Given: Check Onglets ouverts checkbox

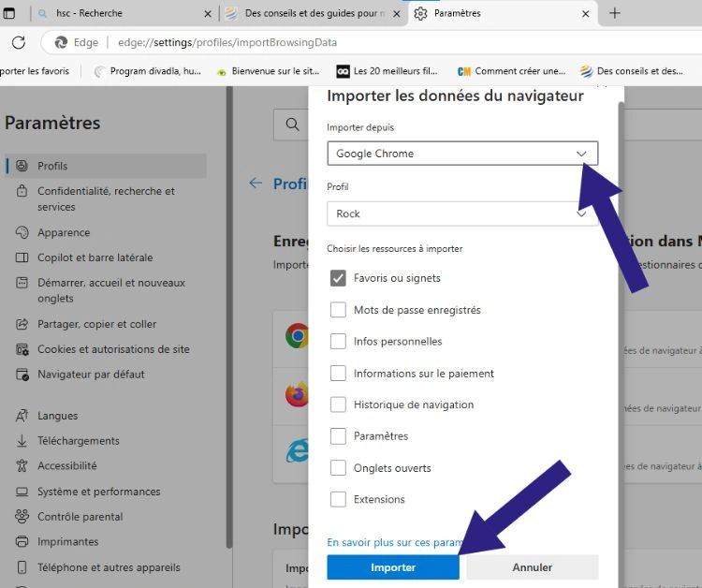Looking at the screenshot, I should coord(338,467).
